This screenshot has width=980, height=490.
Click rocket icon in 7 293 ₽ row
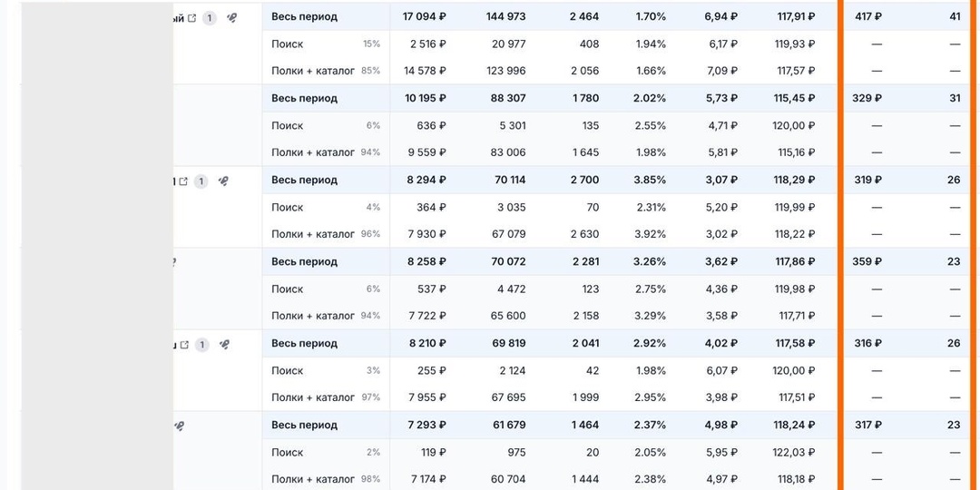click(x=179, y=426)
